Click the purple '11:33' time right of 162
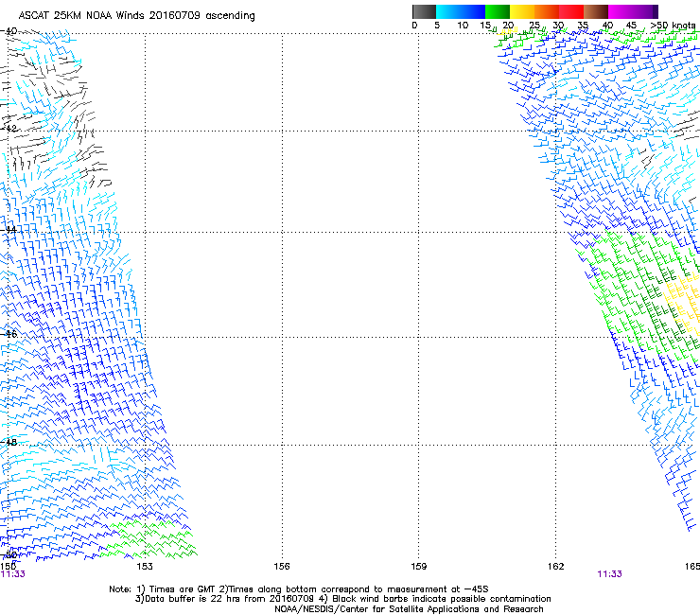Viewport: 700px width, 615px height. tap(609, 574)
